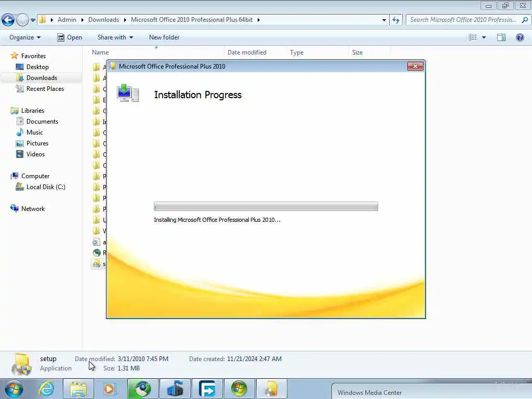
Task: Click the Favorites star icon
Action: [14, 56]
